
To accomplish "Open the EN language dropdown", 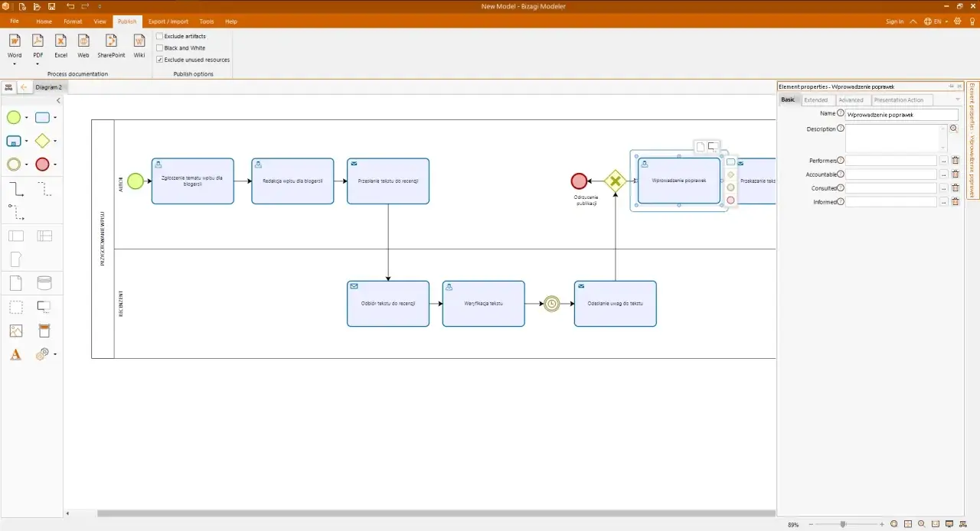I will coord(936,21).
